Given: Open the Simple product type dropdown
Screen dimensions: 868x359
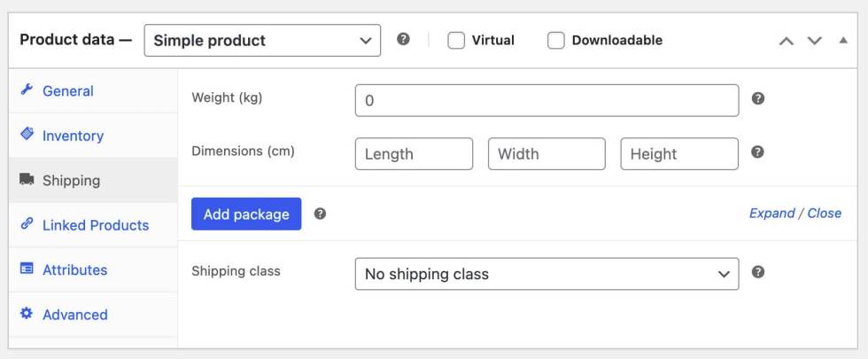Looking at the screenshot, I should 262,41.
